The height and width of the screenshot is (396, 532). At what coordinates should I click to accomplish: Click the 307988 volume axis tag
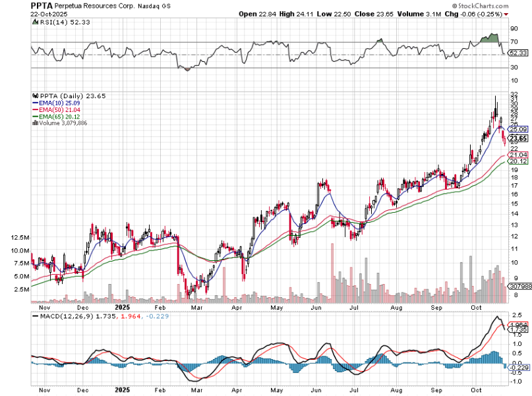click(519, 287)
